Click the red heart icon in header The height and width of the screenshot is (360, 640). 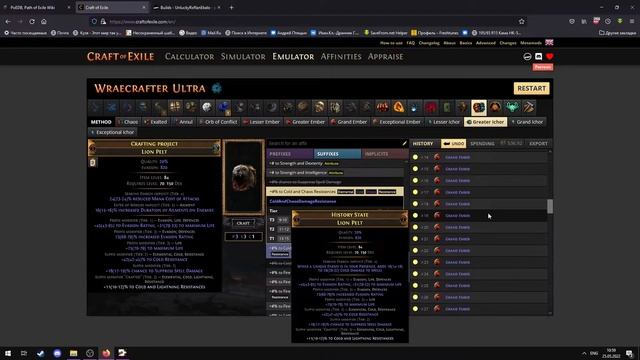click(x=549, y=57)
